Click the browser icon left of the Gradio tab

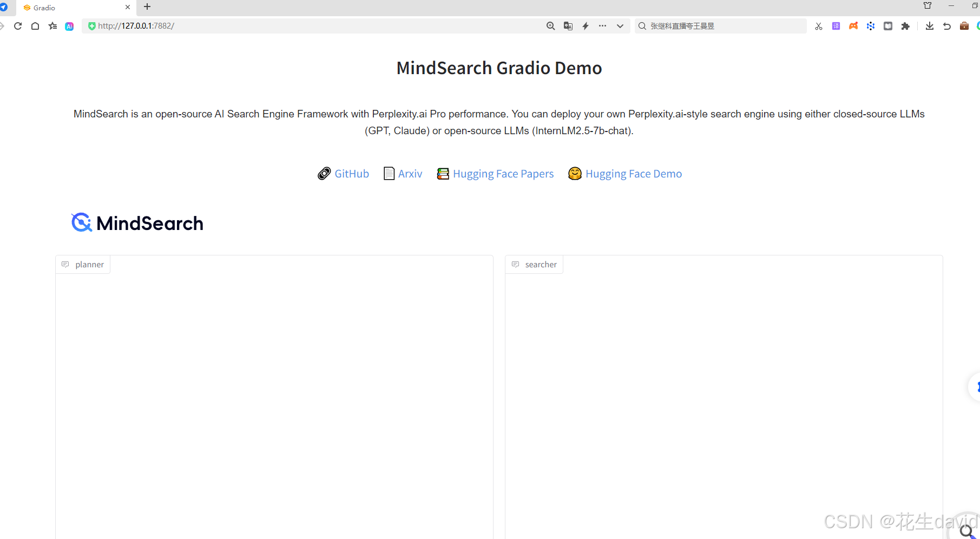click(x=4, y=7)
